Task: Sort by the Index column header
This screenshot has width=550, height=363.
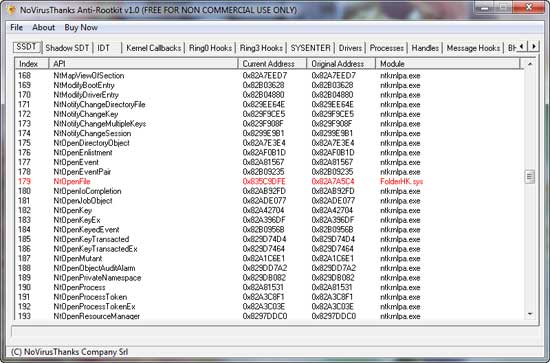Action: point(31,64)
